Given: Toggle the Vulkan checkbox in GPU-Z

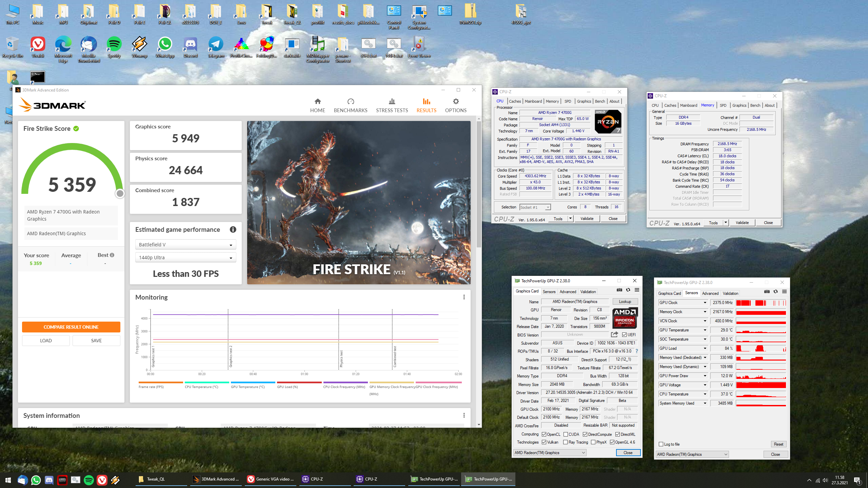Looking at the screenshot, I should click(544, 442).
